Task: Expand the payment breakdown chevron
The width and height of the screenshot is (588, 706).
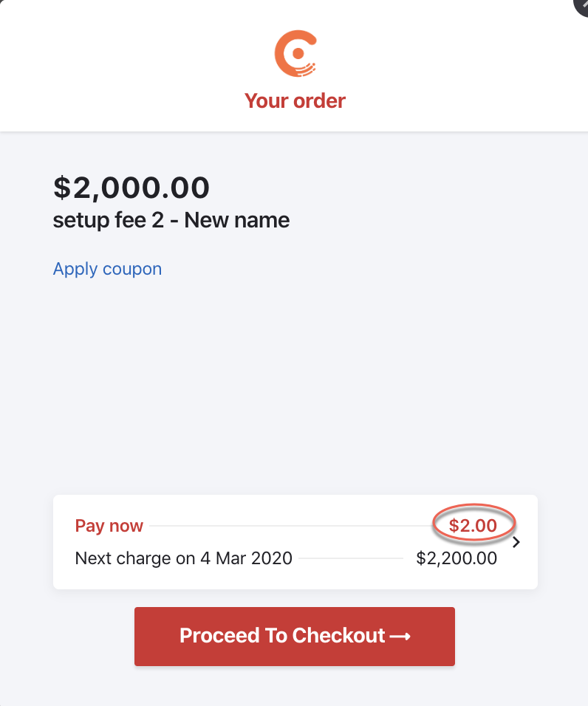Action: coord(516,543)
